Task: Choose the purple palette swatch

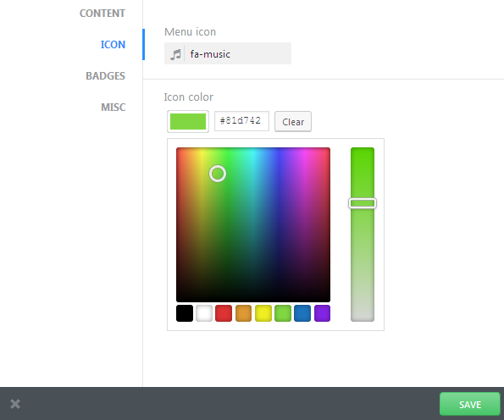Action: point(322,313)
